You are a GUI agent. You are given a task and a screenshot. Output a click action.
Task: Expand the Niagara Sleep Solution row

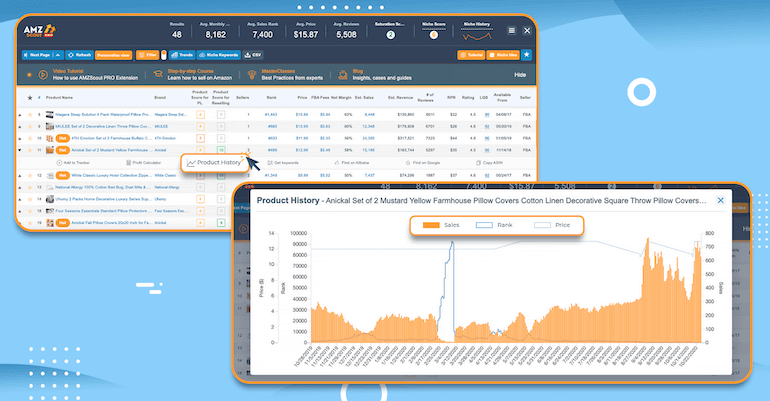click(20, 114)
